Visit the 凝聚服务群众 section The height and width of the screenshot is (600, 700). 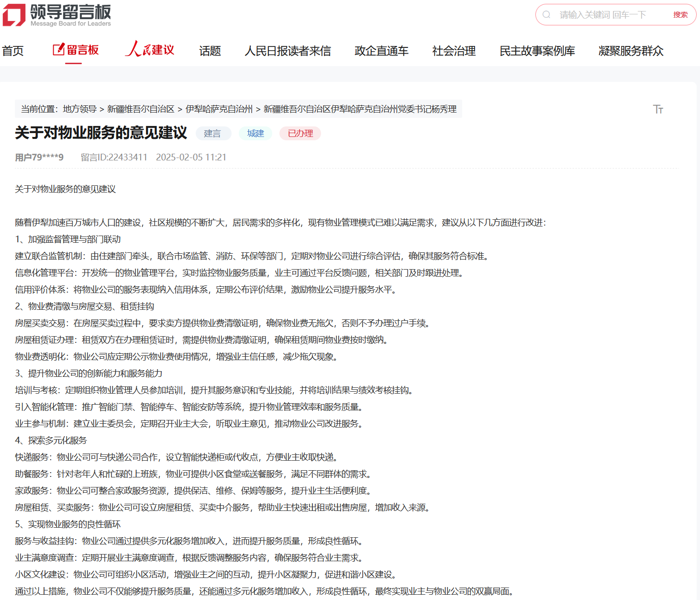[x=631, y=51]
